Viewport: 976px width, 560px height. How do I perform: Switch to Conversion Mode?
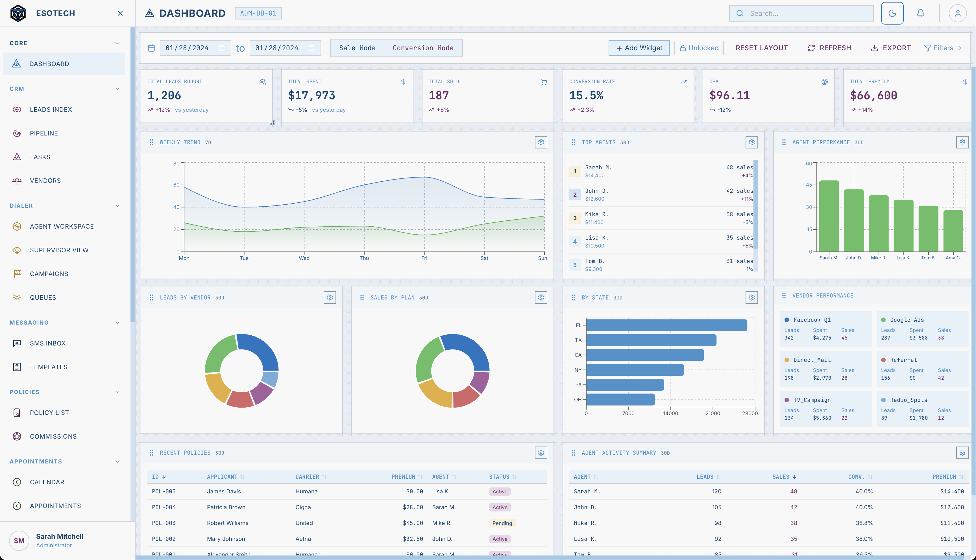[423, 48]
